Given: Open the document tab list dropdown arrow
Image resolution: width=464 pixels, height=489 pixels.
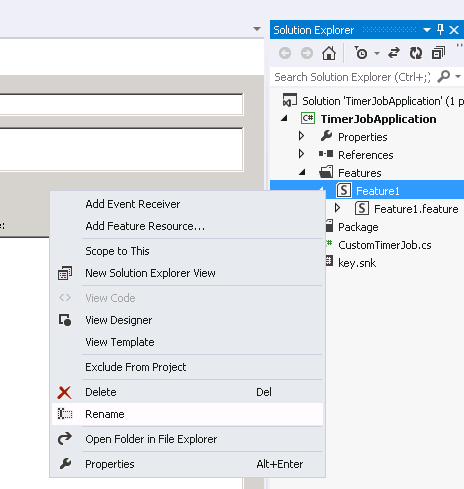Looking at the screenshot, I should [x=257, y=29].
